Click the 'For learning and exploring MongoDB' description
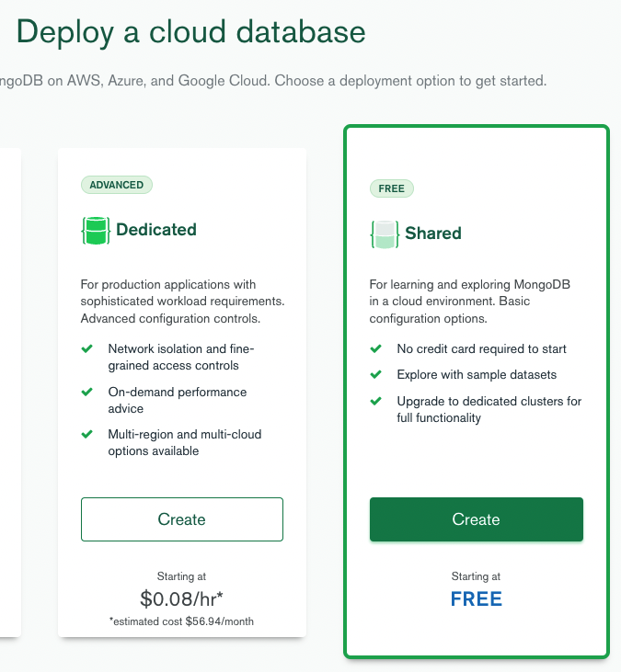The width and height of the screenshot is (621, 672). click(469, 302)
